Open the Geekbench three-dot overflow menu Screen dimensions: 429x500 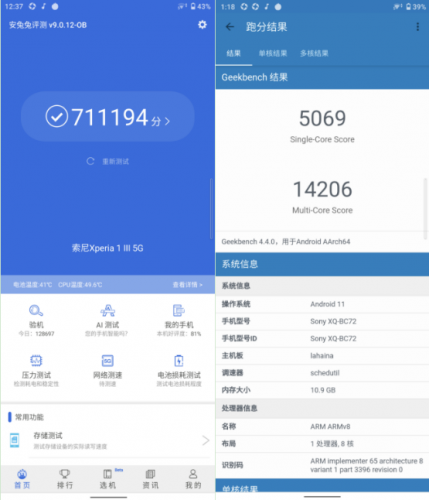(x=417, y=27)
